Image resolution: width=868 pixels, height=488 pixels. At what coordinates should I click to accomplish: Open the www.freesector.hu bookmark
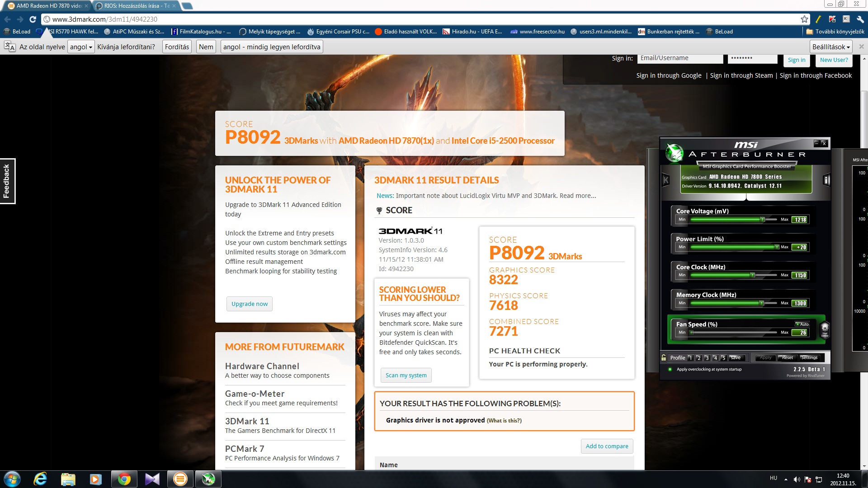coord(538,32)
